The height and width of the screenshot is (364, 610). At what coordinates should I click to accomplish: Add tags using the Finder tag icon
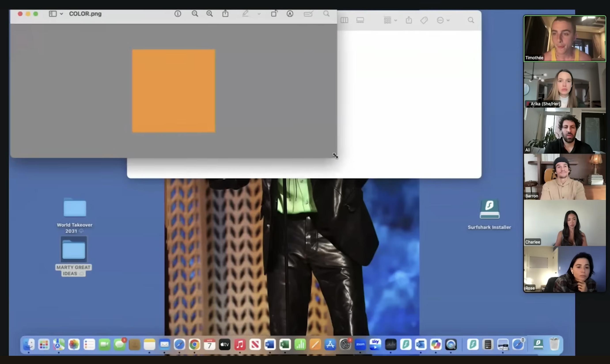tap(424, 20)
